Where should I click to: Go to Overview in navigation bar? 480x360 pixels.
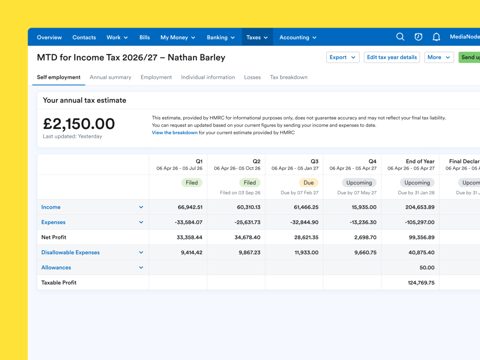click(x=49, y=37)
